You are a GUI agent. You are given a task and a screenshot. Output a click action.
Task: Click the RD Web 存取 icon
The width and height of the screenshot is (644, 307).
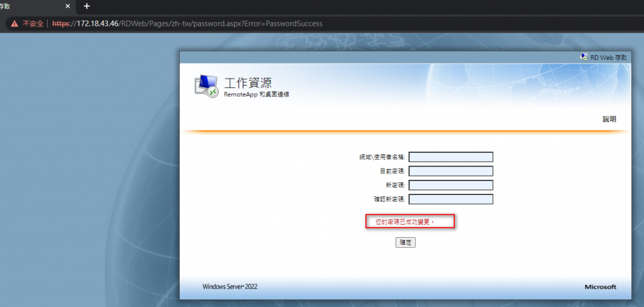click(x=584, y=57)
